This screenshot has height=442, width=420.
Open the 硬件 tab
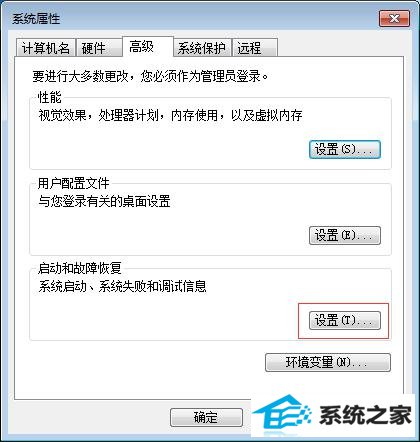99,48
